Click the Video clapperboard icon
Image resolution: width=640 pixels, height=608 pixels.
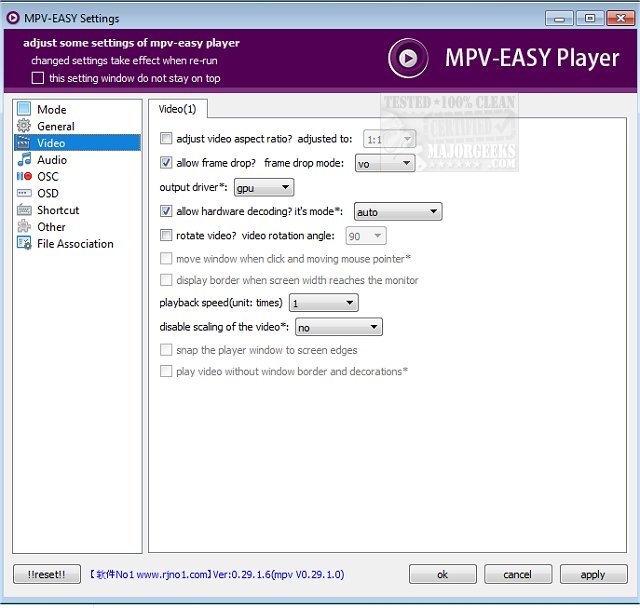pos(24,142)
